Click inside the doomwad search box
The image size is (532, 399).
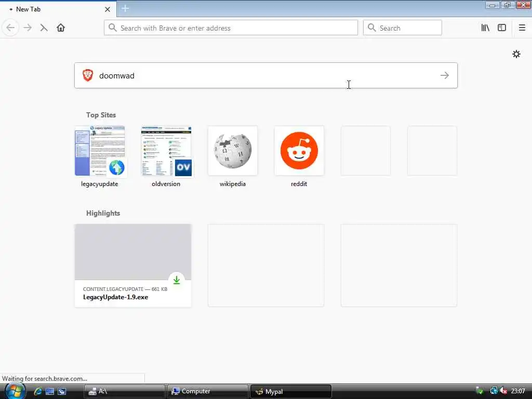click(265, 75)
